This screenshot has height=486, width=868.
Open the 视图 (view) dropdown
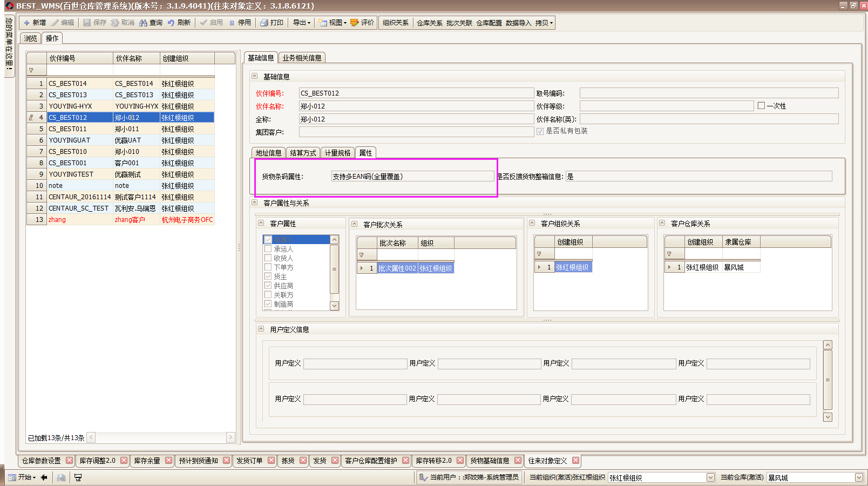point(333,23)
